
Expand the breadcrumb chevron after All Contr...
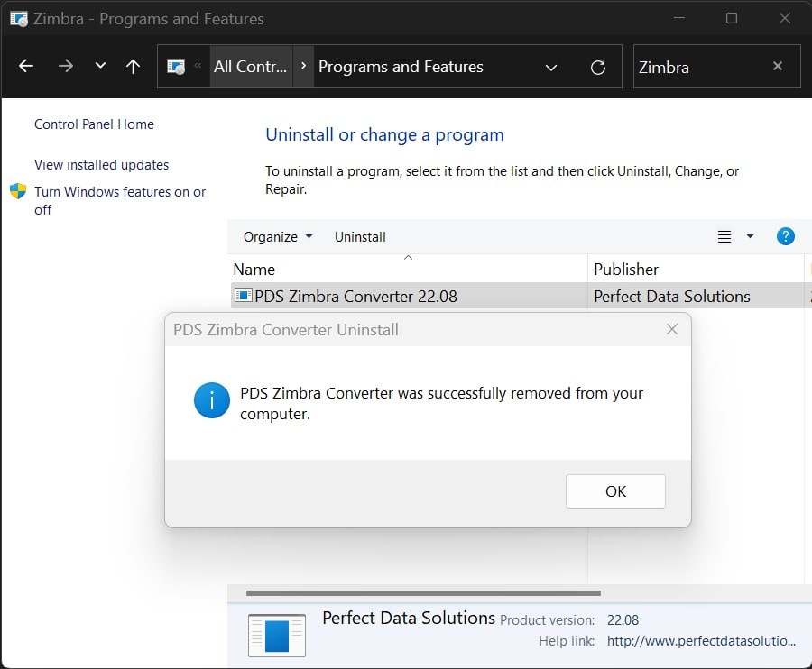[x=303, y=66]
